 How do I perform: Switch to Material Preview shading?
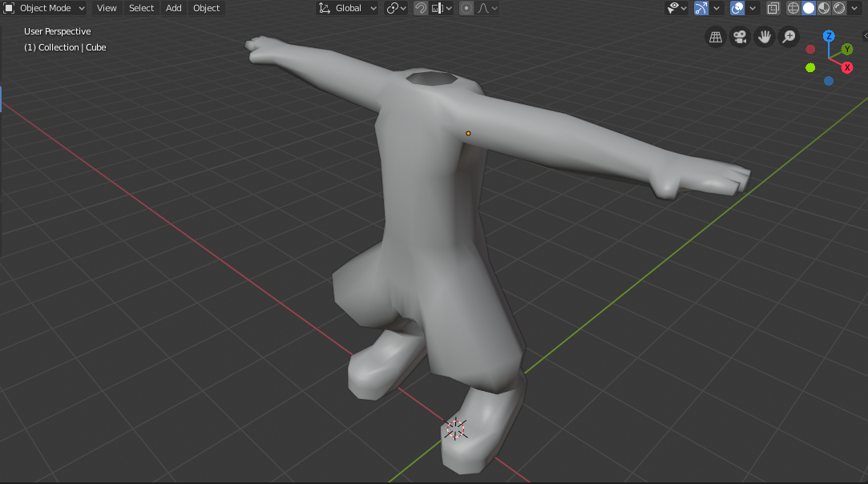click(824, 8)
